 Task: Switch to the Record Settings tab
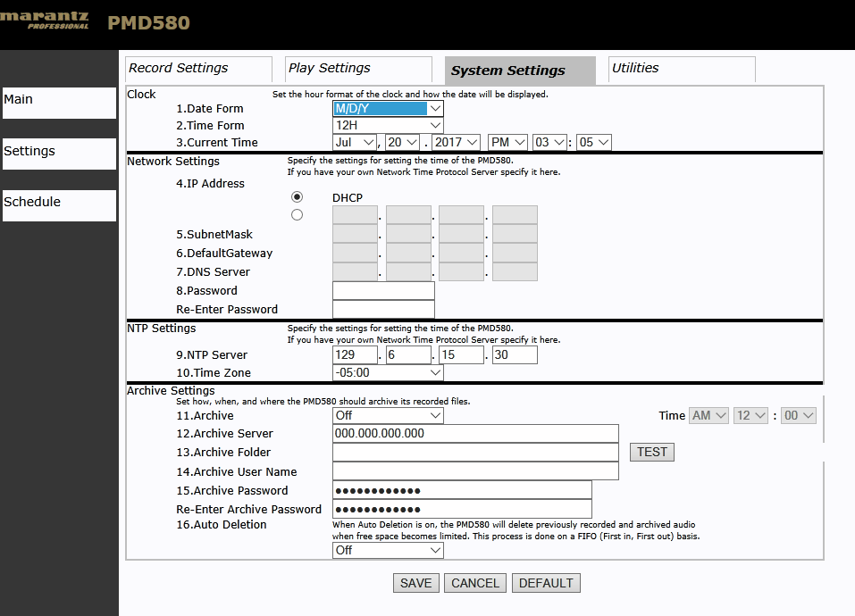(x=198, y=69)
